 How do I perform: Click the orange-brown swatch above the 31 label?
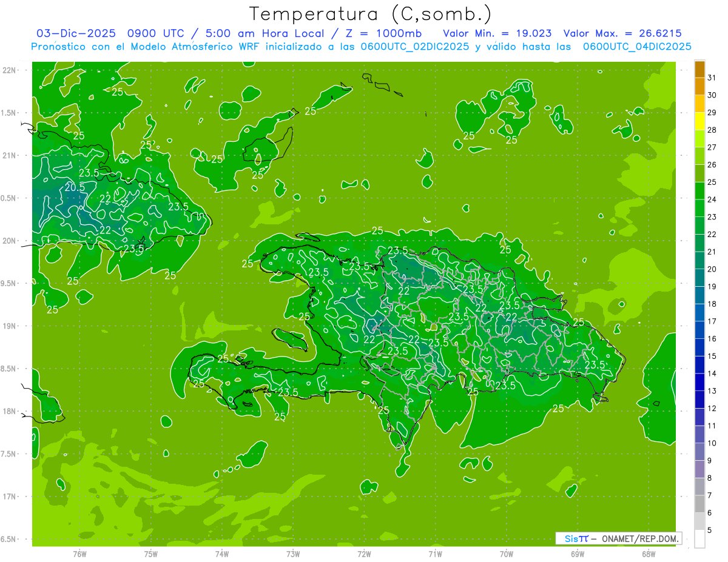[699, 69]
